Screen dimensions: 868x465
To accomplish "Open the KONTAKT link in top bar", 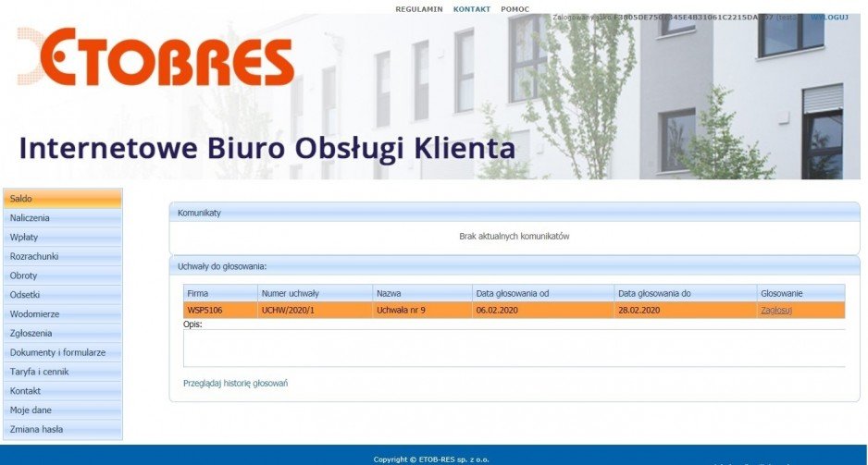I will pos(472,9).
